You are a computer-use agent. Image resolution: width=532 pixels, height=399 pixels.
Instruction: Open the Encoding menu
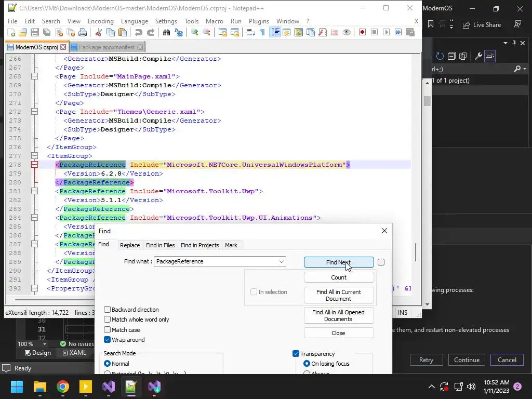101,21
